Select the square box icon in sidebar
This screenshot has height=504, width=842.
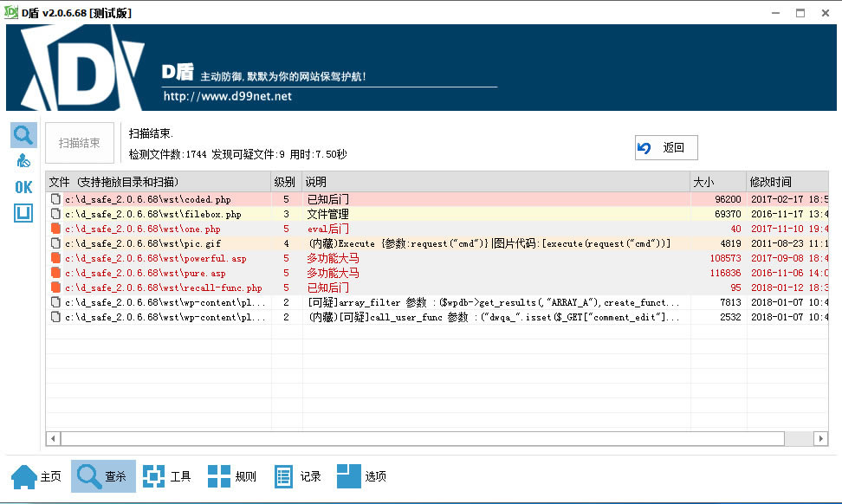[x=23, y=213]
